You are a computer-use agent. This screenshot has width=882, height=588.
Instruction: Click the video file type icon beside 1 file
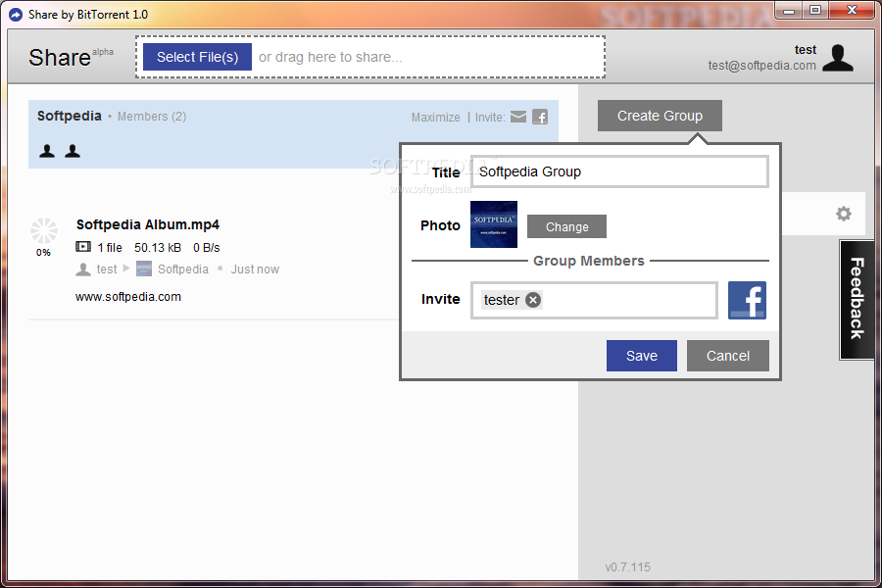pos(83,247)
